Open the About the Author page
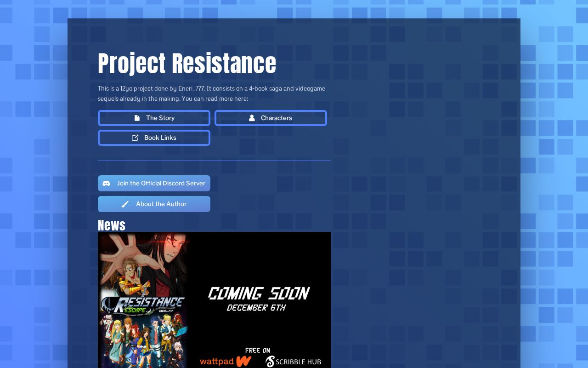The image size is (588, 368). (x=154, y=204)
